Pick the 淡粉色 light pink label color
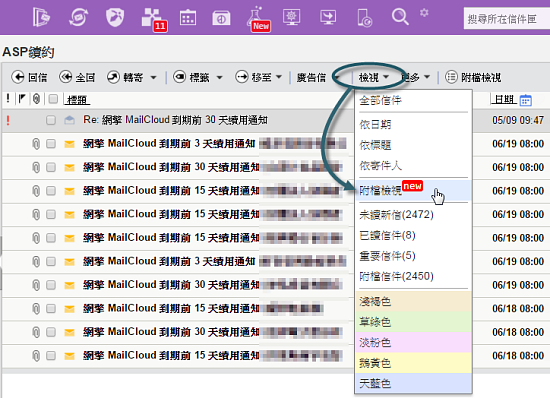Screen dimensions: 550x398 click(x=413, y=342)
